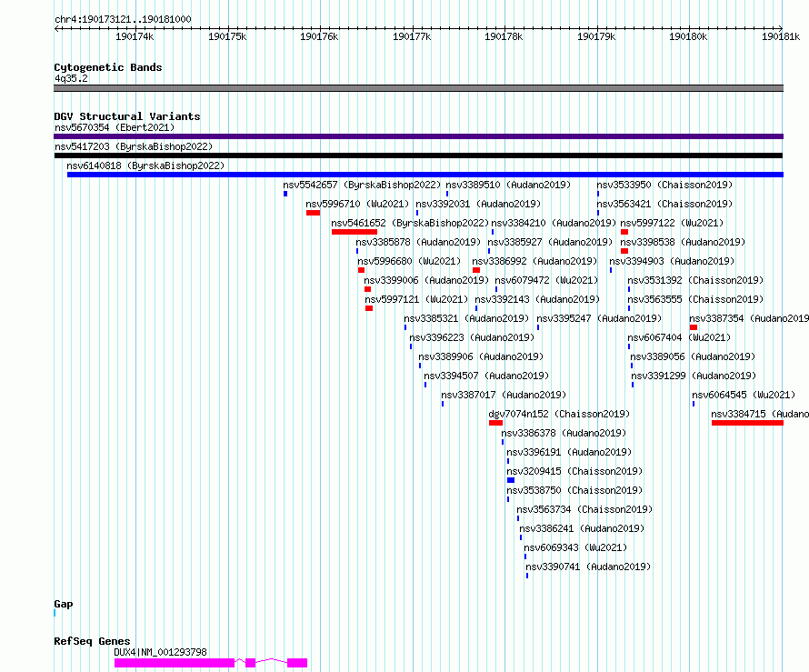Image resolution: width=809 pixels, height=672 pixels.
Task: Open the nsv3389906 (Audano2019) label
Action: [481, 356]
